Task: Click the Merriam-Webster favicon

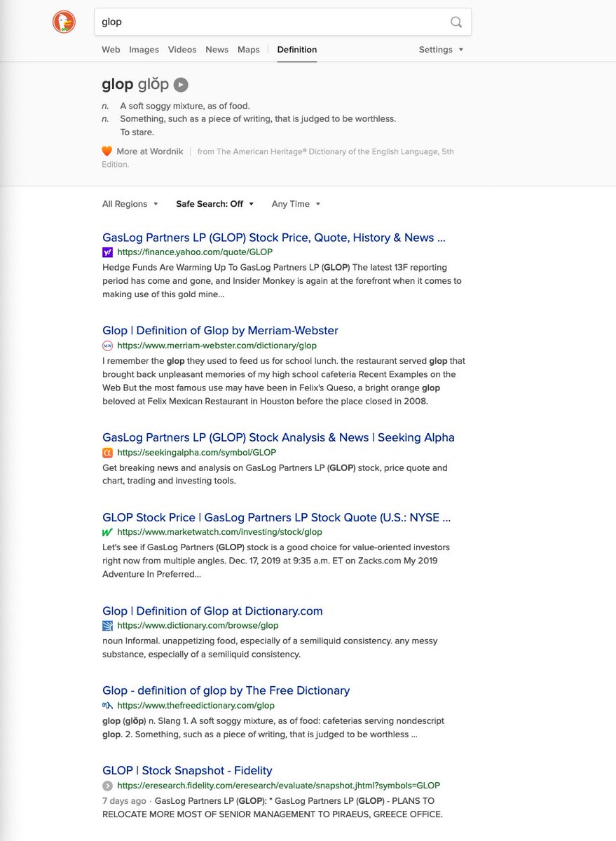Action: click(107, 346)
